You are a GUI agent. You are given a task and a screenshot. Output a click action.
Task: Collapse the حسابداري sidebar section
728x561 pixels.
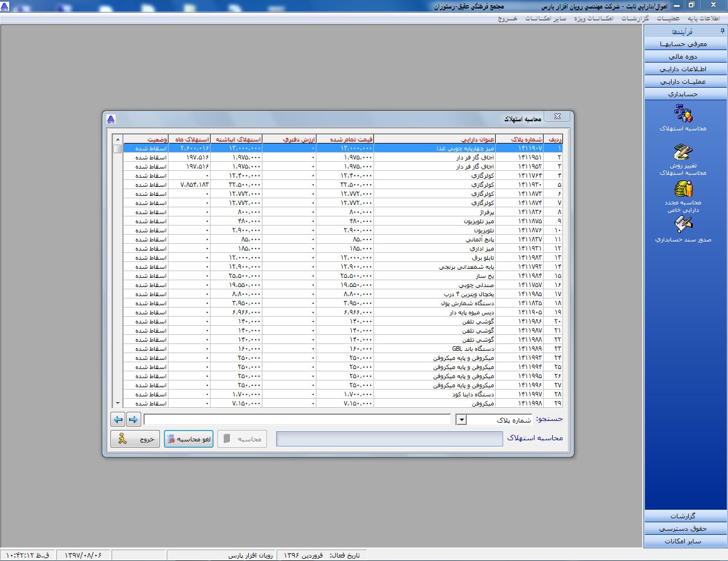(685, 94)
